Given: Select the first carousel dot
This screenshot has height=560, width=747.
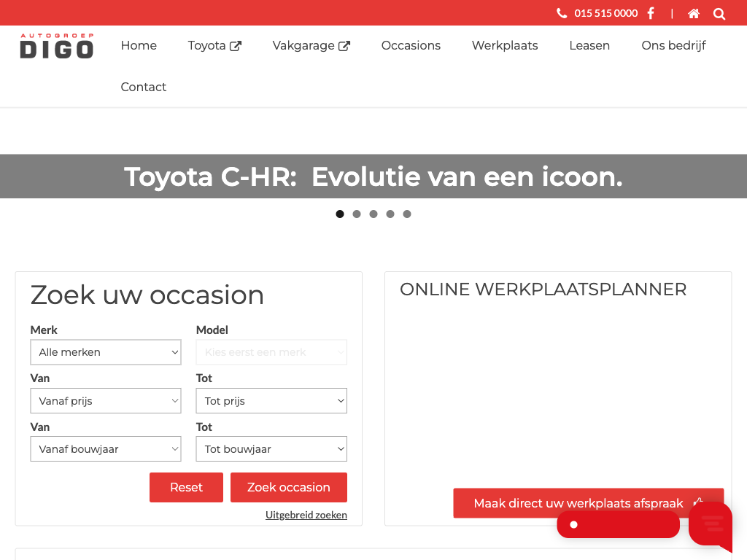Looking at the screenshot, I should click(x=340, y=214).
